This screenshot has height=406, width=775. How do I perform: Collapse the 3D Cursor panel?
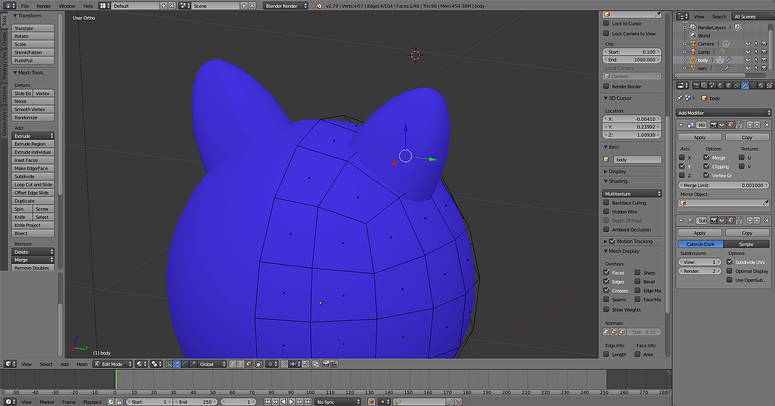point(618,98)
